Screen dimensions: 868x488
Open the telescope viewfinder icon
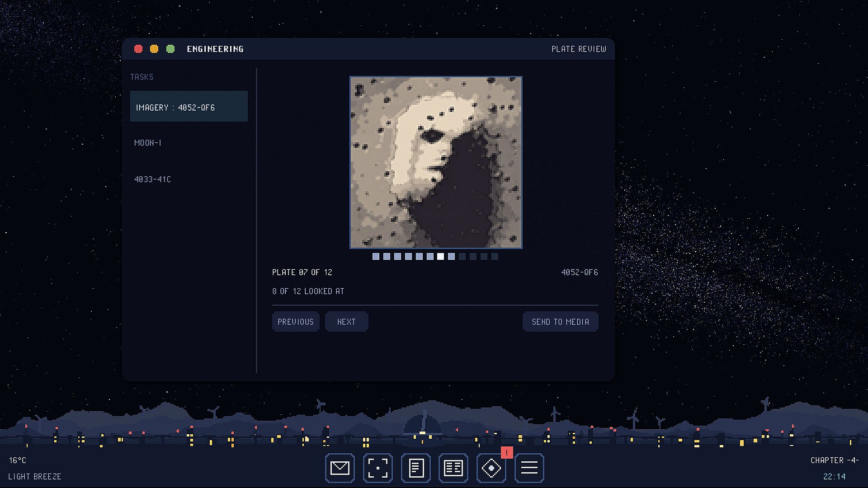(377, 468)
